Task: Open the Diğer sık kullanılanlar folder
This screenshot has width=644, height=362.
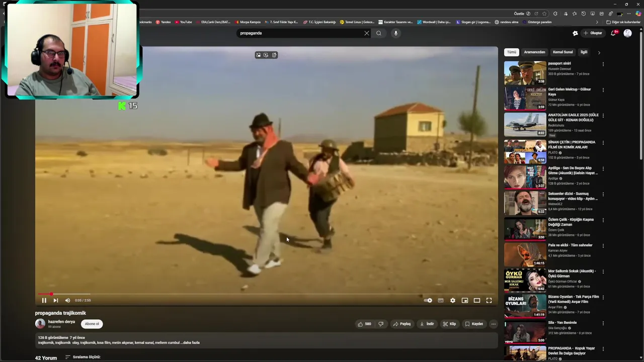Action: [x=623, y=22]
